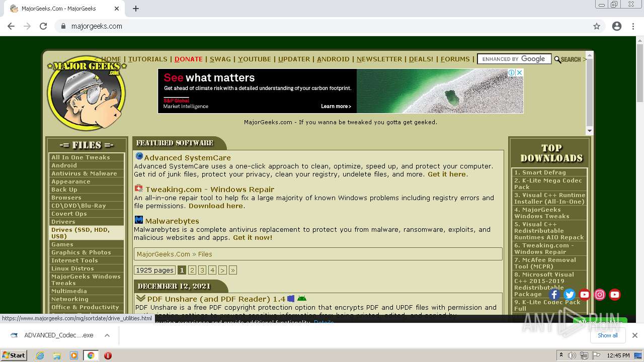Reload the MajorGeeks page

43,26
